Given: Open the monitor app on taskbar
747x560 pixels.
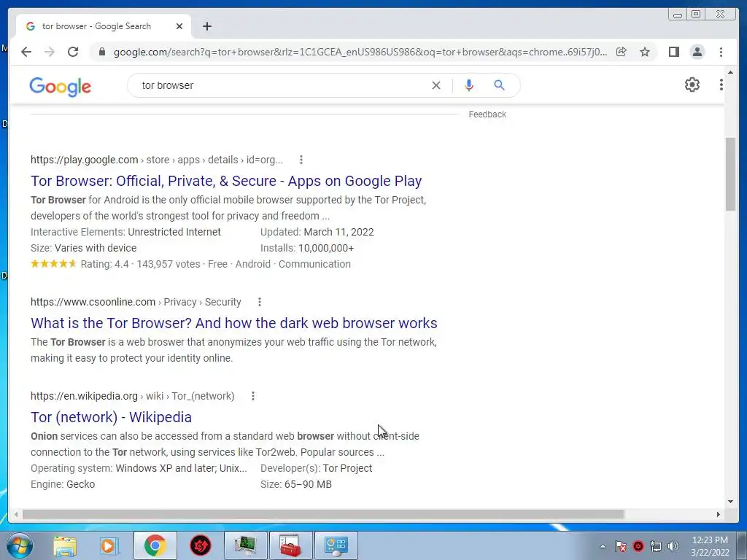Looking at the screenshot, I should 245,545.
